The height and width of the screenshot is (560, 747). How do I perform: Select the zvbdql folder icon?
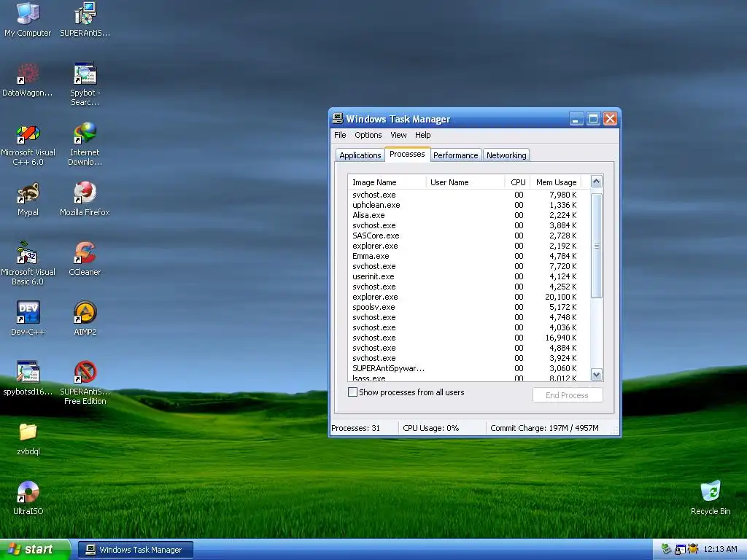28,438
